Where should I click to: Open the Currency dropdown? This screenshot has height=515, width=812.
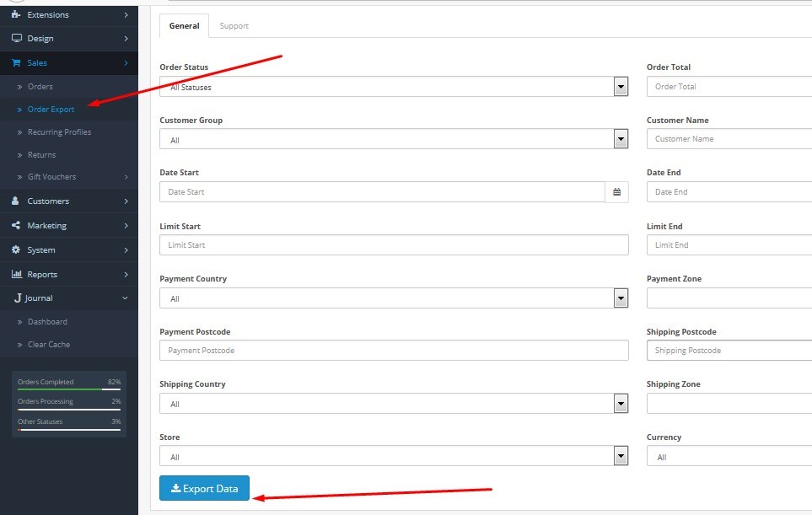pos(729,456)
